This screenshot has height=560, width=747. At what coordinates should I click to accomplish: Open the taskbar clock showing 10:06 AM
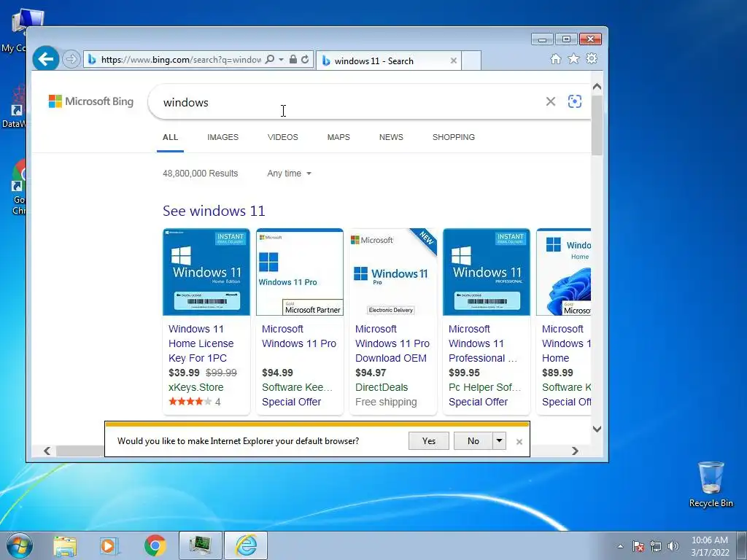[x=710, y=546]
